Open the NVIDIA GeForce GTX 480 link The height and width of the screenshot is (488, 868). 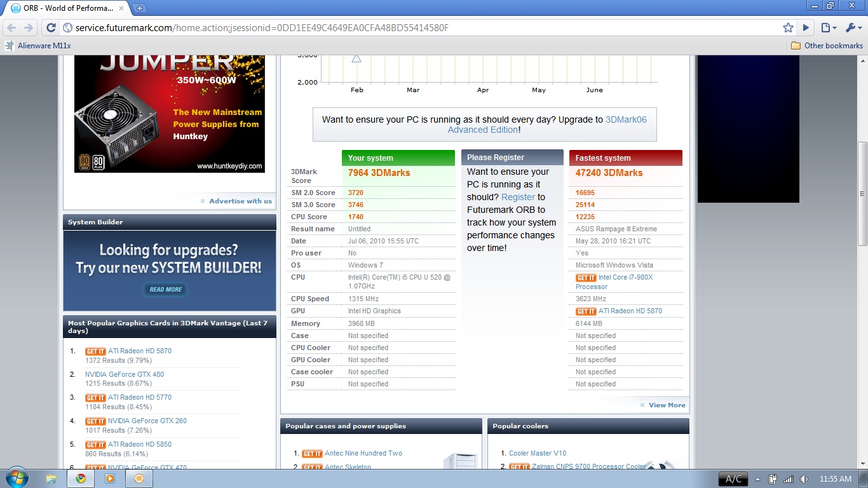pyautogui.click(x=125, y=374)
